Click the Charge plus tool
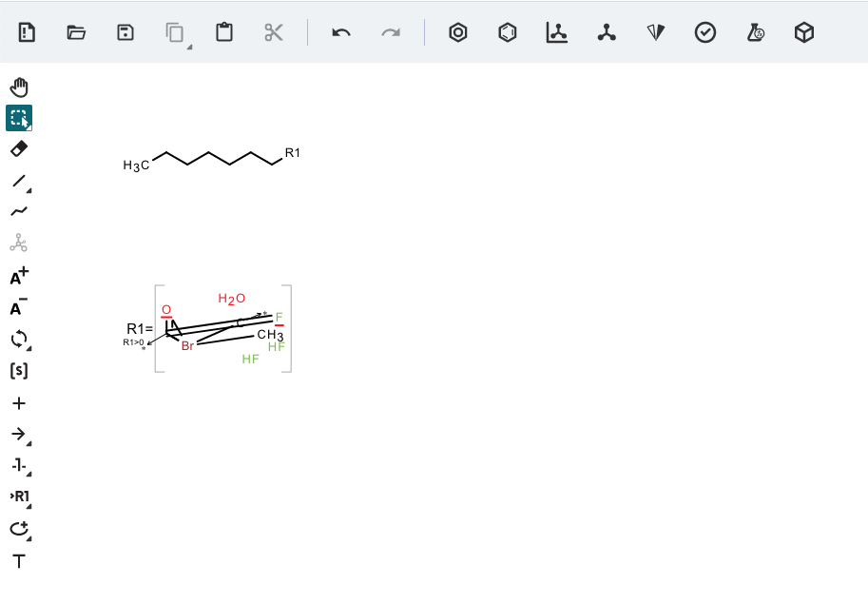The width and height of the screenshot is (868, 604). [x=19, y=276]
